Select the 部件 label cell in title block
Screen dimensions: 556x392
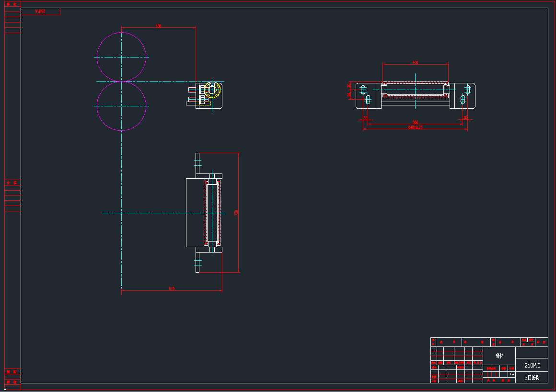[499, 356]
